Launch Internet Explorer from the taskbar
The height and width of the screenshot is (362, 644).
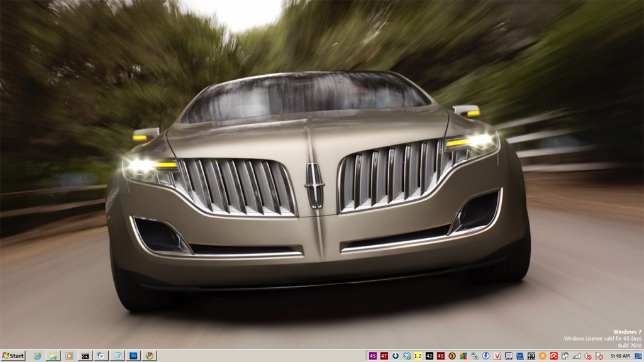37,356
